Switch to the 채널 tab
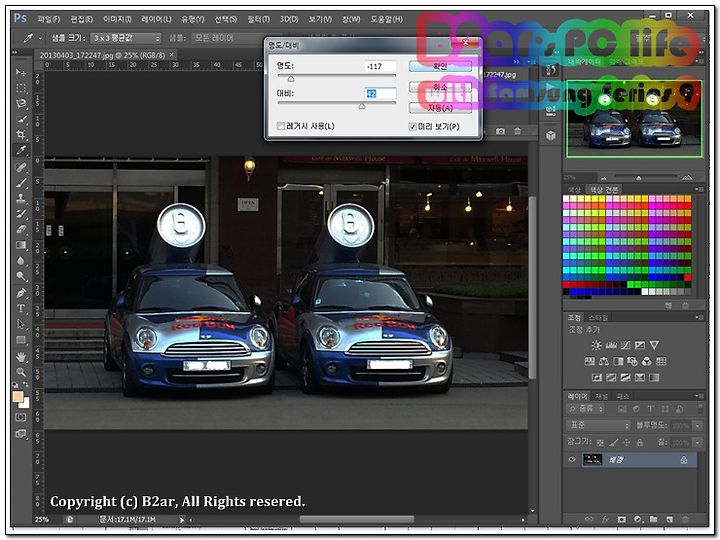 pos(601,396)
